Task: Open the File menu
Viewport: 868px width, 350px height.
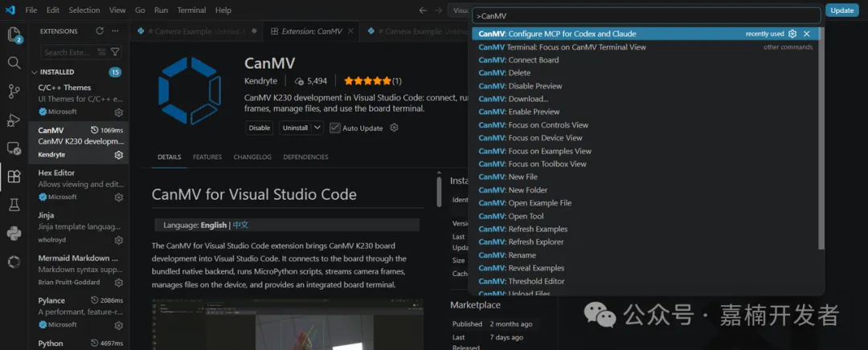Action: coord(31,10)
